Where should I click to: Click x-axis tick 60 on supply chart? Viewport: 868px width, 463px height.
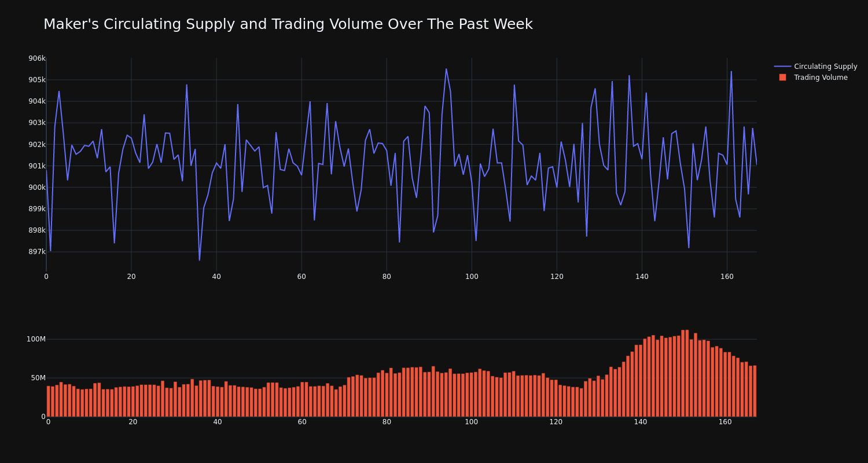301,277
